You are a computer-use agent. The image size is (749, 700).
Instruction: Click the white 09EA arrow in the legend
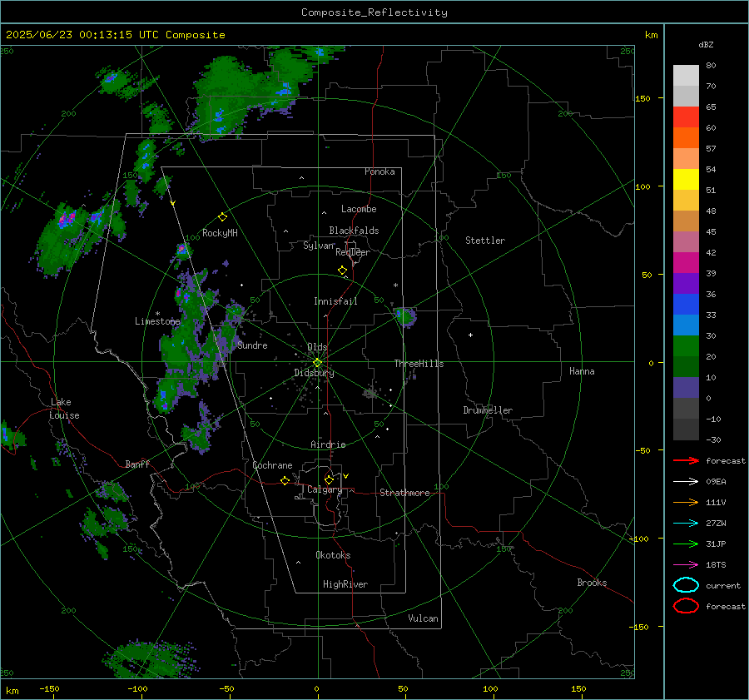pyautogui.click(x=686, y=482)
